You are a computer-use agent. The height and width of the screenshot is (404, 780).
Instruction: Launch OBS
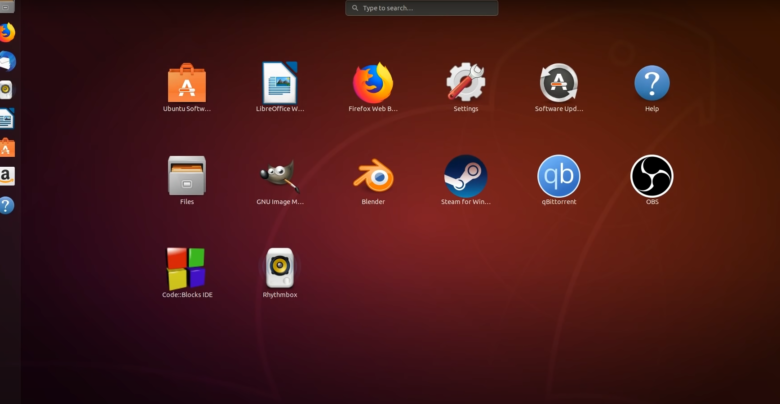(652, 176)
